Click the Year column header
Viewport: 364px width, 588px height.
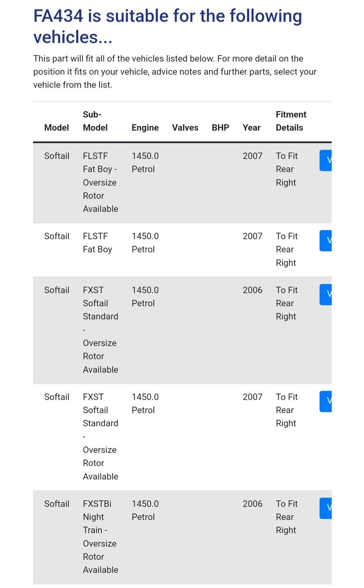coord(252,128)
